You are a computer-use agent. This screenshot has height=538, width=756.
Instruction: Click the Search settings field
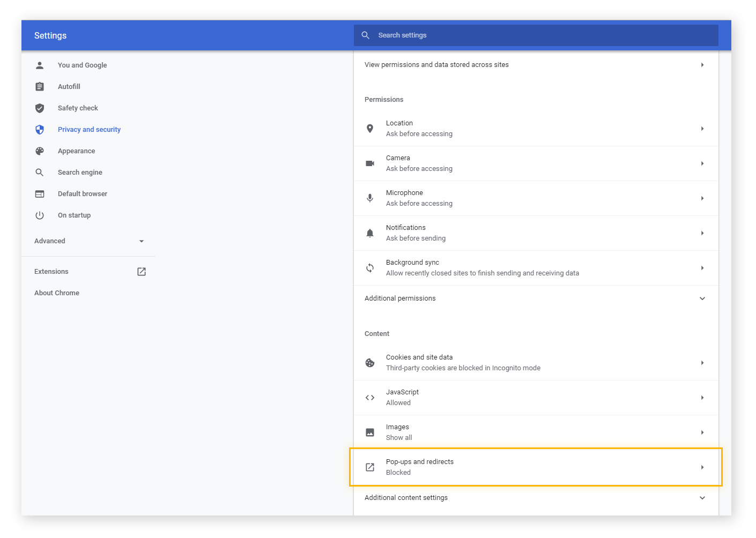click(536, 35)
